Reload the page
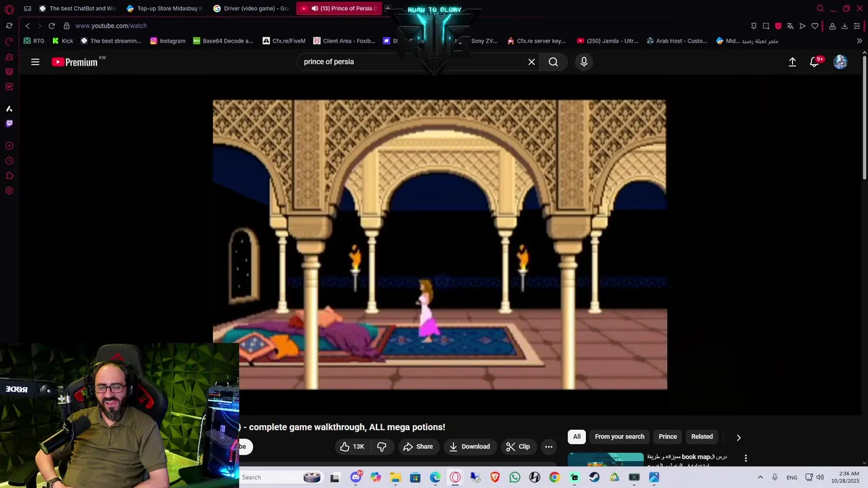 pos(52,26)
